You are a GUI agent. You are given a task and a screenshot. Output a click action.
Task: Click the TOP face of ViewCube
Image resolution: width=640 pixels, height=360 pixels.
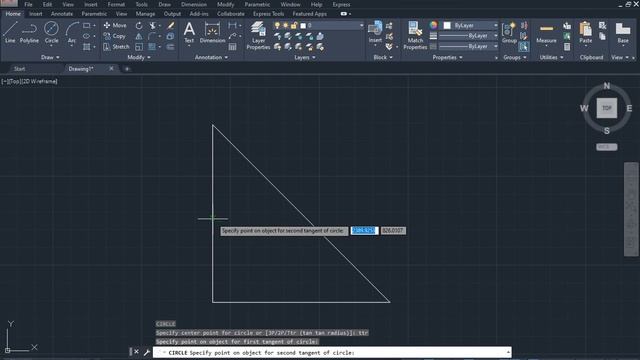point(607,108)
